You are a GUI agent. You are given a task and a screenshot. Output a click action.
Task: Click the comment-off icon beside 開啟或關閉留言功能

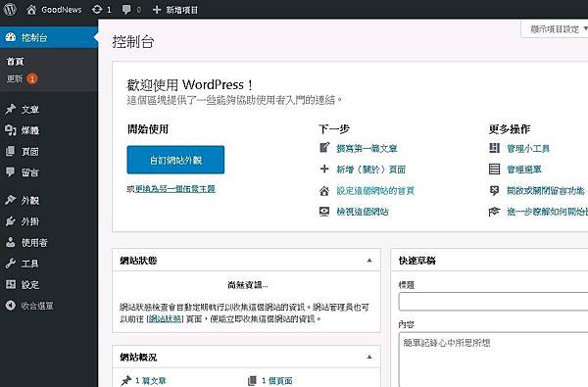point(494,190)
